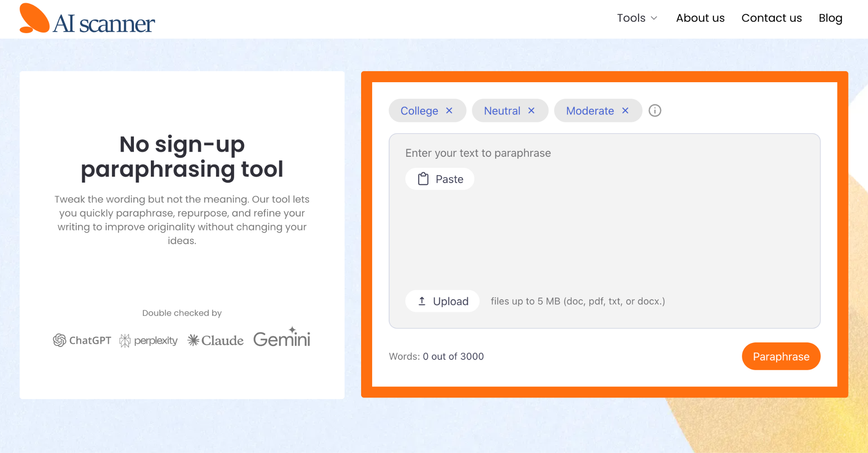868x453 pixels.
Task: Go to the Blog page
Action: 830,18
